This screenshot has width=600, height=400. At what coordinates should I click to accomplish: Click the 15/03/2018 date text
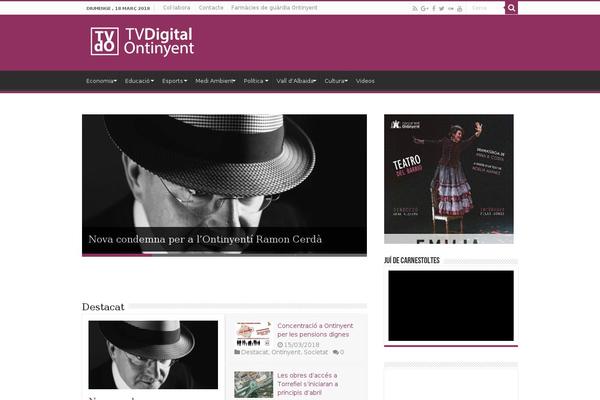301,344
